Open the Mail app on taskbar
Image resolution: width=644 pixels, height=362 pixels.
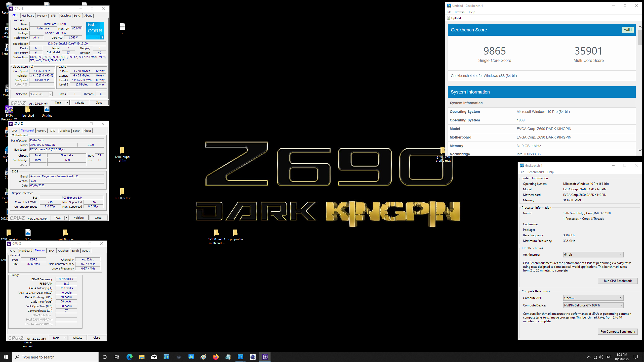click(x=154, y=357)
